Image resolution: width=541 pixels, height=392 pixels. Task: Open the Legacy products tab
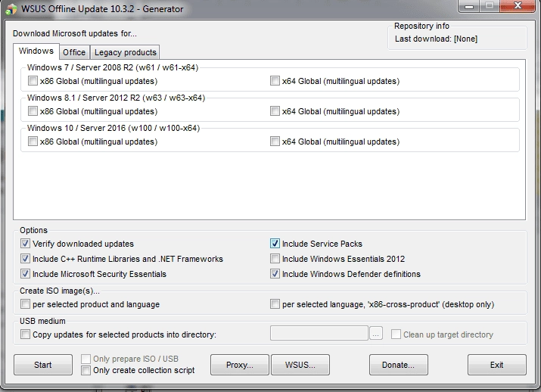[126, 52]
